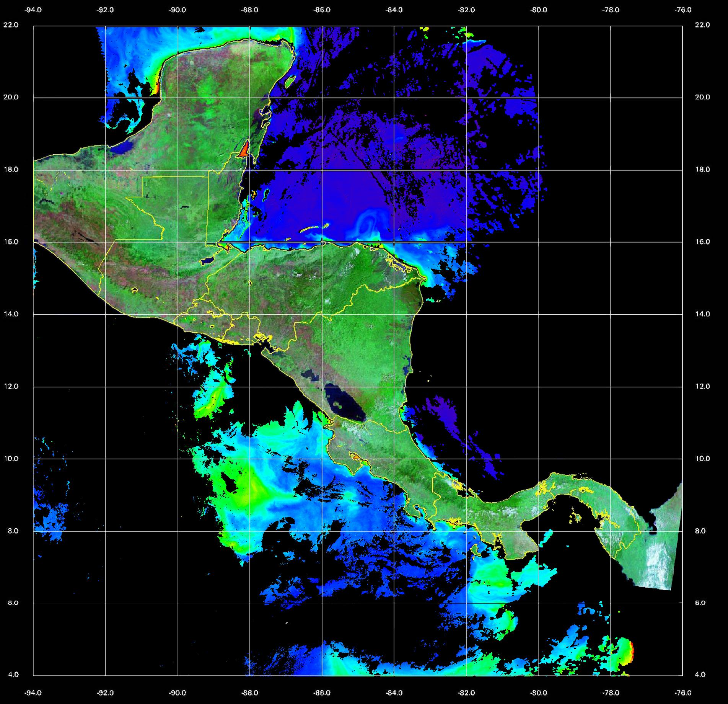This screenshot has width=728, height=704.
Task: Click red coastal patch on western Yucatán shore
Action: (x=156, y=88)
